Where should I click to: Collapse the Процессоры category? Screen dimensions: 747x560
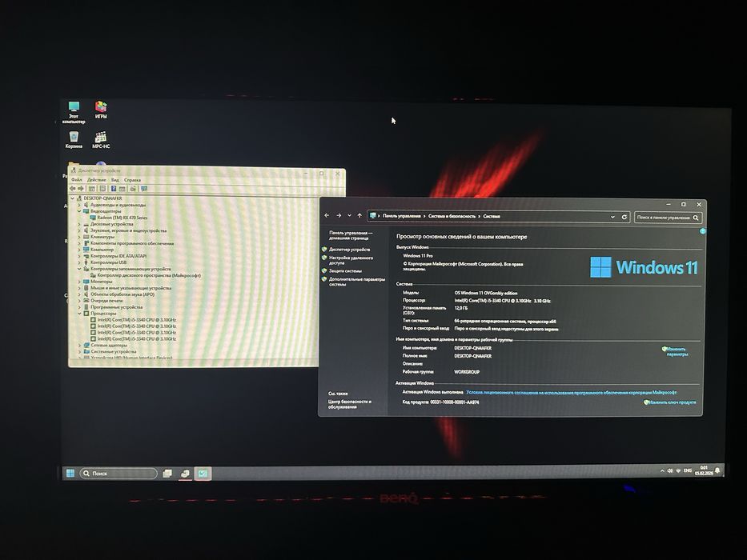(79, 314)
